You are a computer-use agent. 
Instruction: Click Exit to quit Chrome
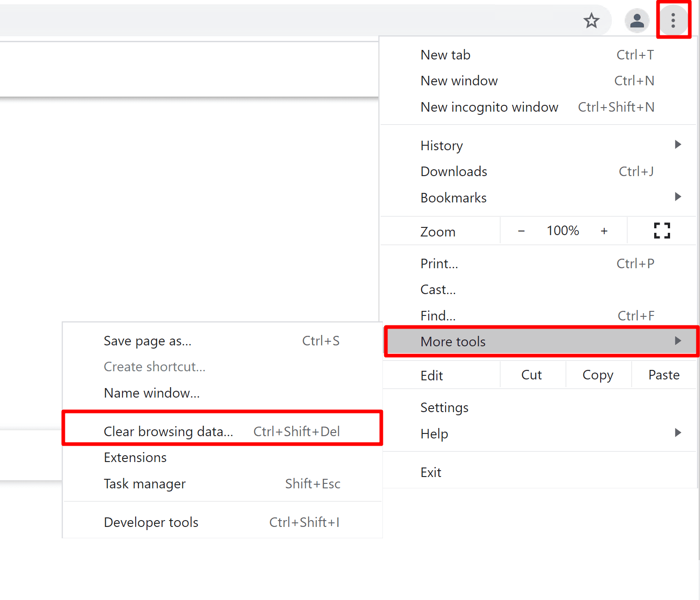431,472
